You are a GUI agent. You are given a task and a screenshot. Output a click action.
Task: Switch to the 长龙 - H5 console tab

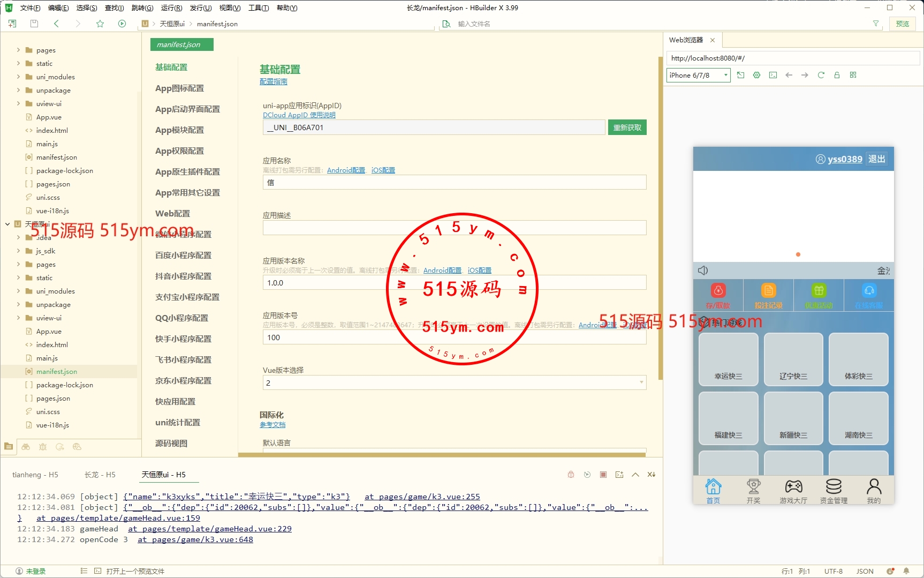100,475
